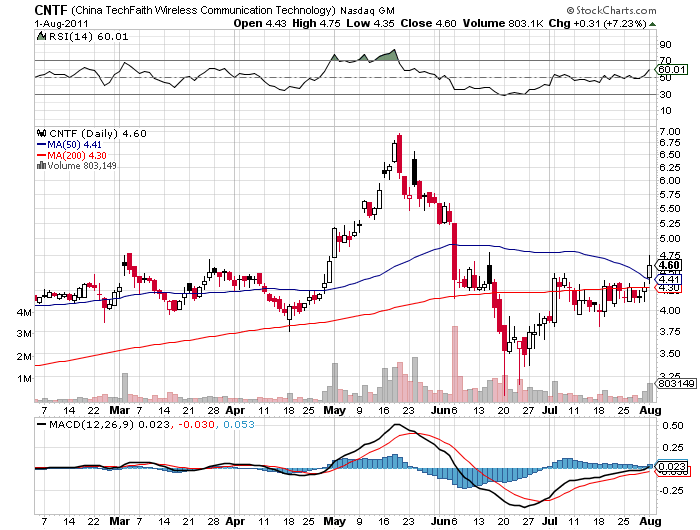Image resolution: width=700 pixels, height=530 pixels.
Task: Click the 4.41 MA(50) price tag
Action: (668, 280)
